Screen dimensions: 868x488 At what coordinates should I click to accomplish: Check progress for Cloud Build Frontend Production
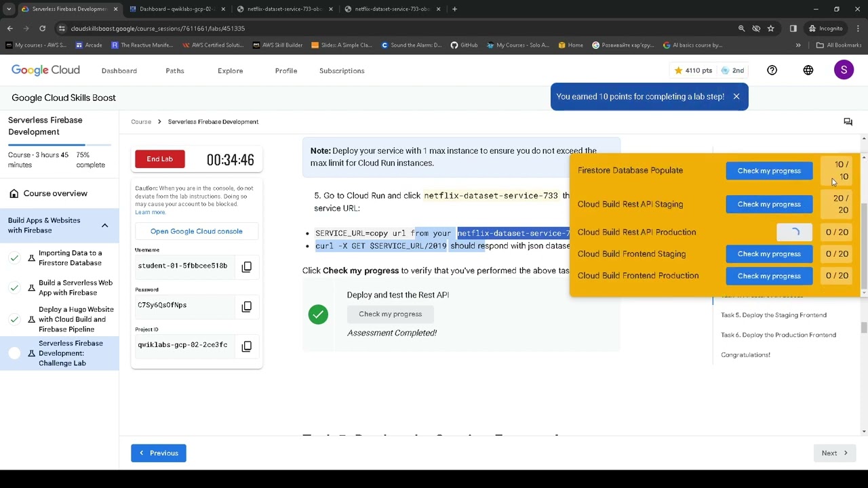tap(769, 276)
